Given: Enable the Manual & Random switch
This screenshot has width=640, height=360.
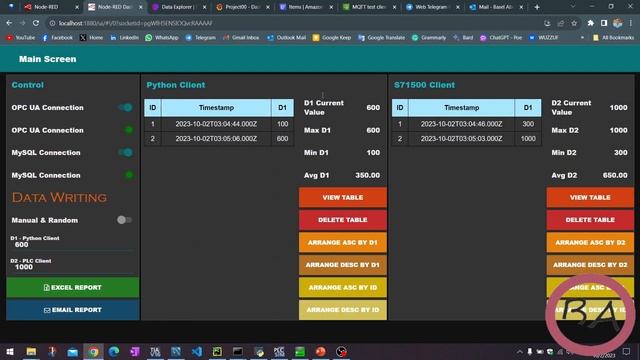Looking at the screenshot, I should click(124, 220).
